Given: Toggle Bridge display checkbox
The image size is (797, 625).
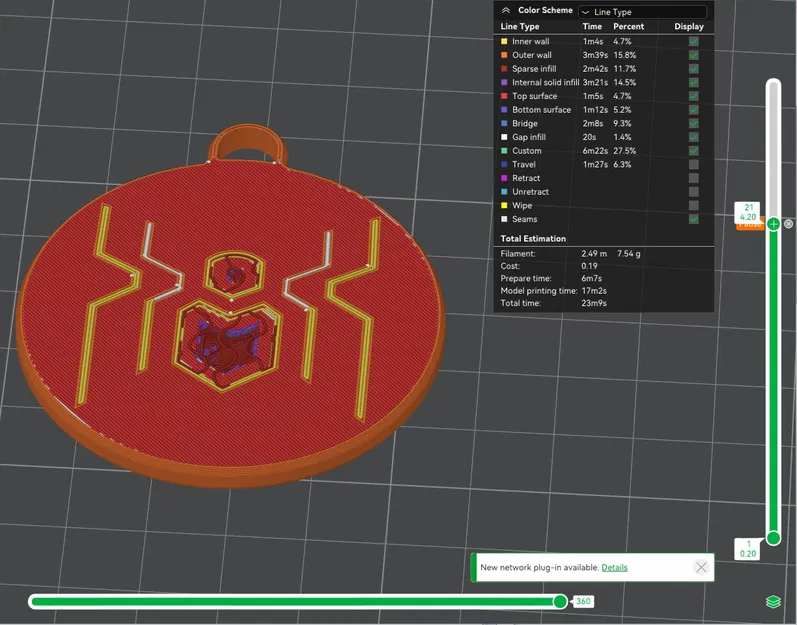Looking at the screenshot, I should 693,123.
